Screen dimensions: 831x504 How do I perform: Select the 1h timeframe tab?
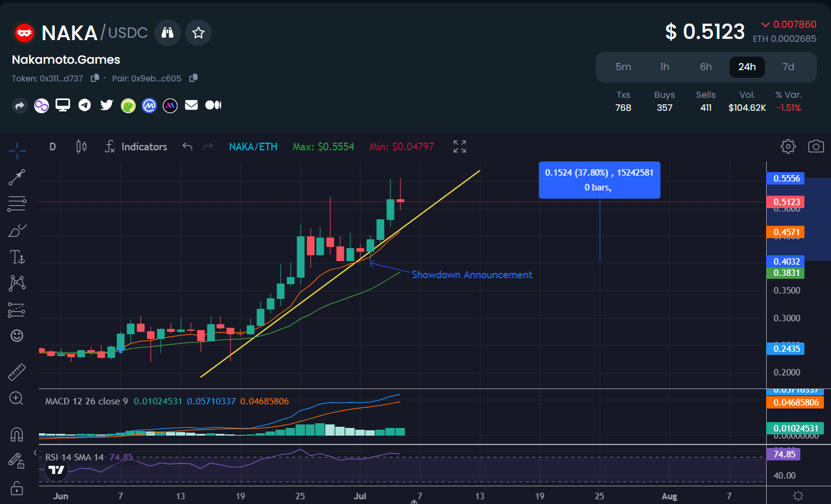(665, 67)
